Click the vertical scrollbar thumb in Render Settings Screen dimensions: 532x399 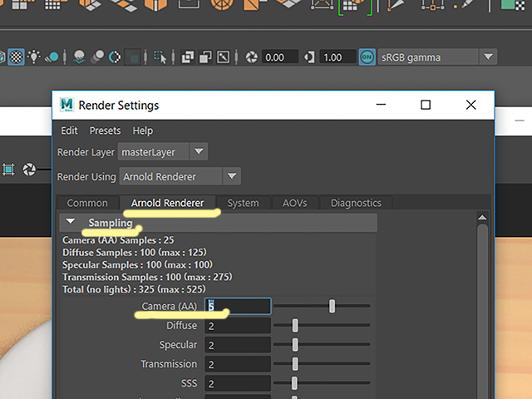click(482, 310)
